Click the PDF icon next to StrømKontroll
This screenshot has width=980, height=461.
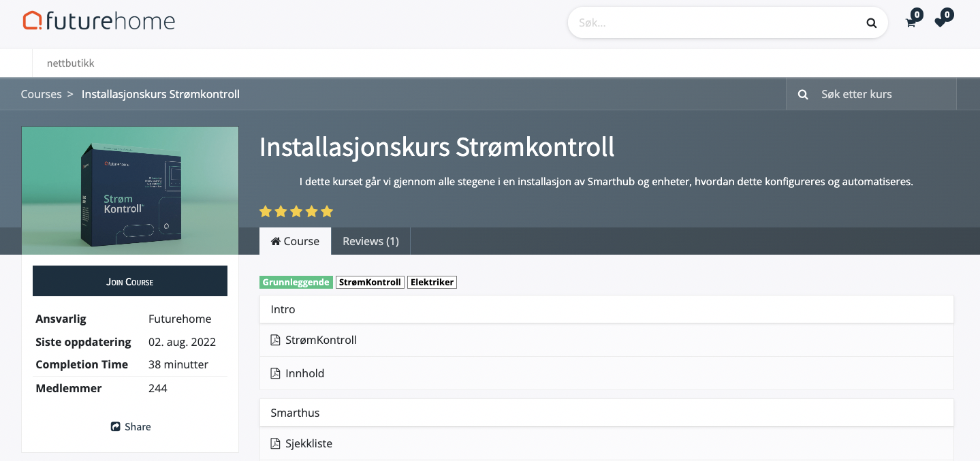tap(275, 340)
